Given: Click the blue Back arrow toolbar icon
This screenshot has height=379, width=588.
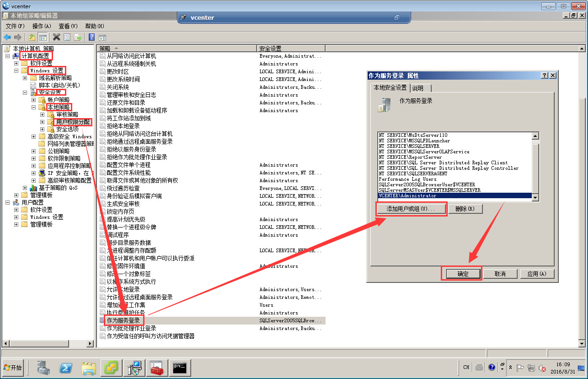Looking at the screenshot, I should (7, 37).
